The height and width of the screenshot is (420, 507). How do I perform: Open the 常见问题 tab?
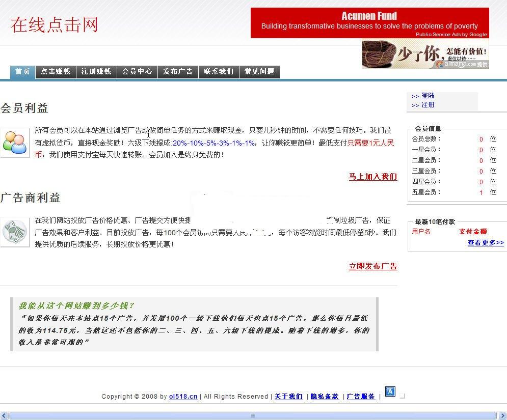point(259,72)
